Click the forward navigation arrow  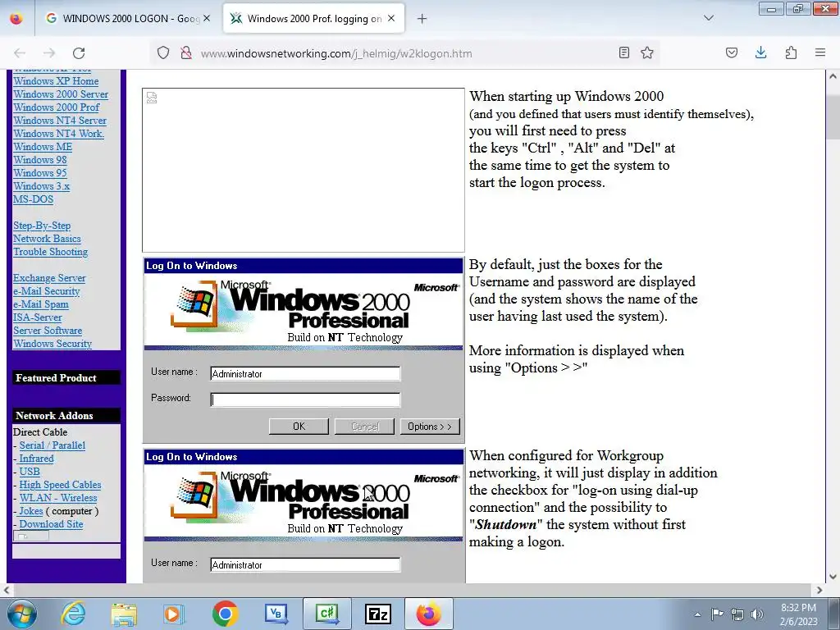tap(49, 53)
